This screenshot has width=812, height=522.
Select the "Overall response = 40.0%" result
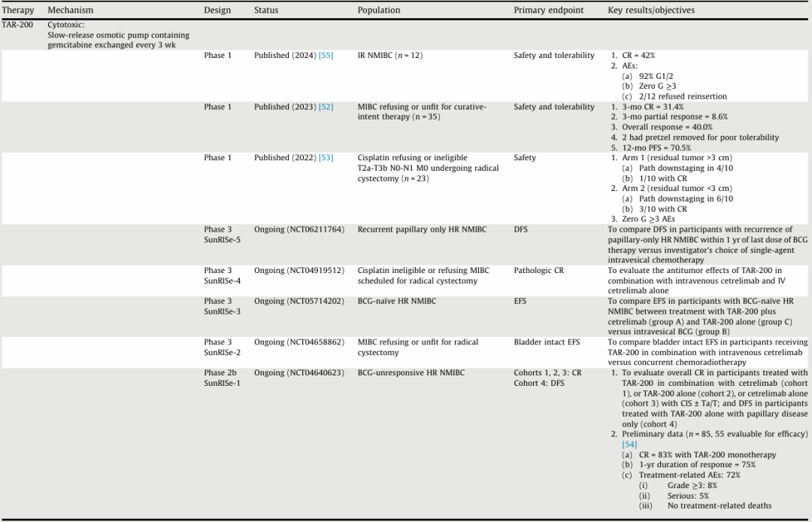click(667, 127)
